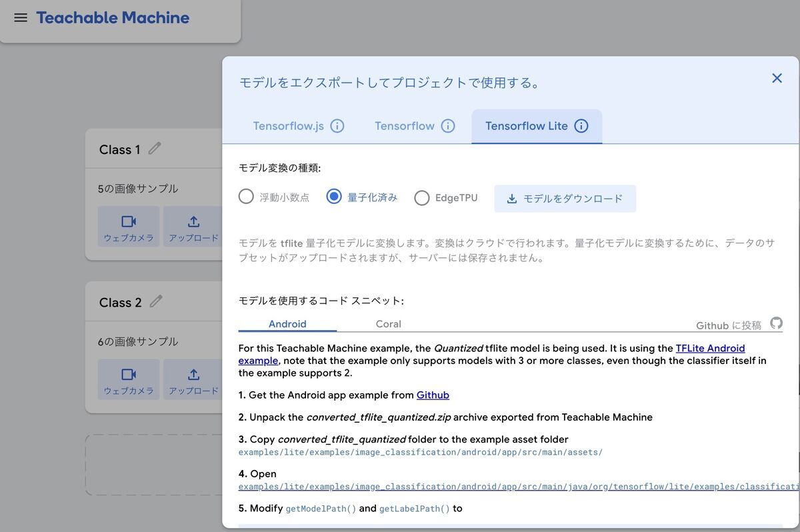Open the Github link in step 1
Image resolution: width=800 pixels, height=532 pixels.
coord(433,395)
